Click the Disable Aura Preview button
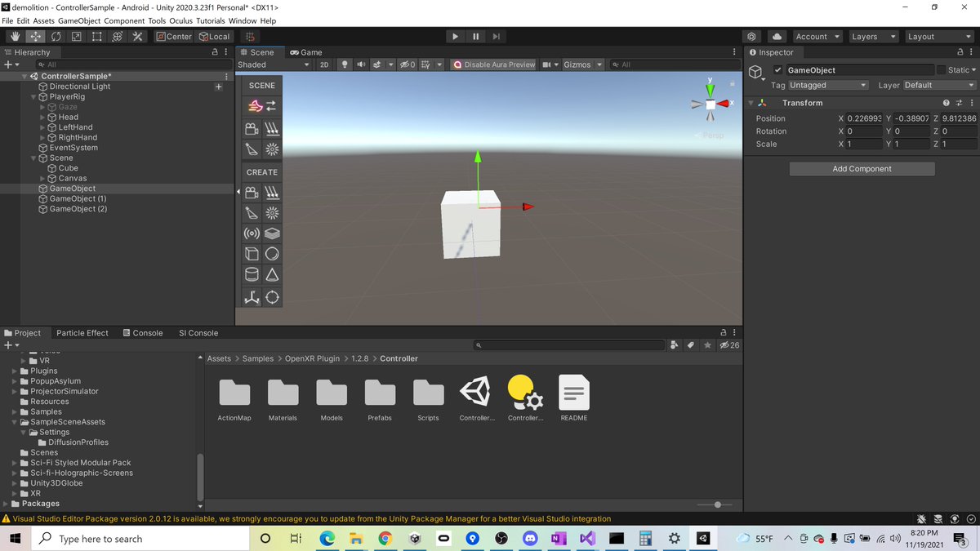Viewport: 980px width, 551px height. click(x=493, y=64)
